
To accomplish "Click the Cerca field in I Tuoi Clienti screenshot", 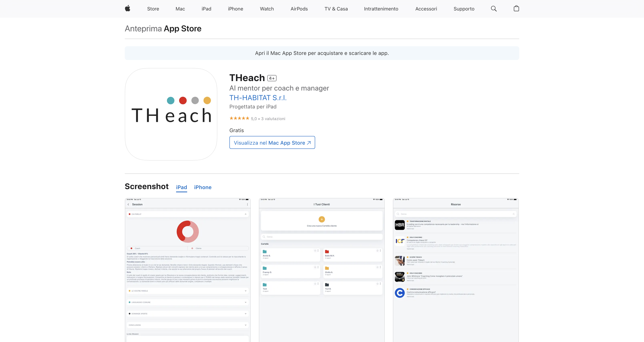I will tap(322, 237).
